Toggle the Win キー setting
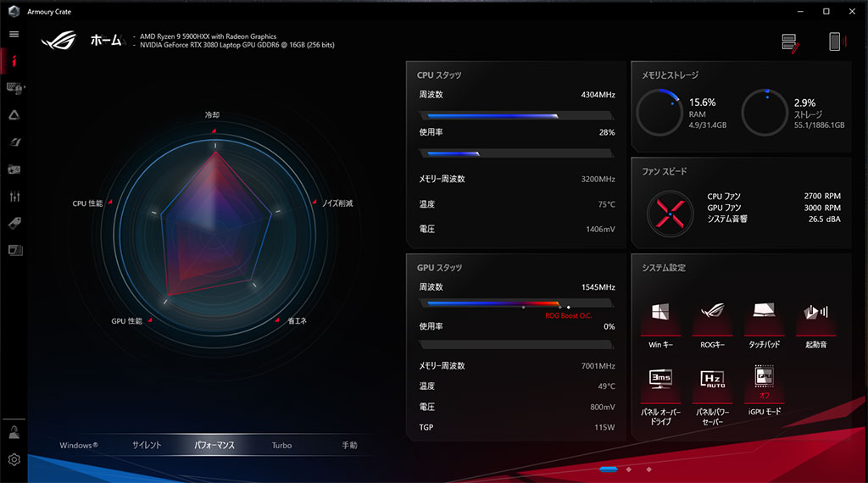 pyautogui.click(x=660, y=326)
